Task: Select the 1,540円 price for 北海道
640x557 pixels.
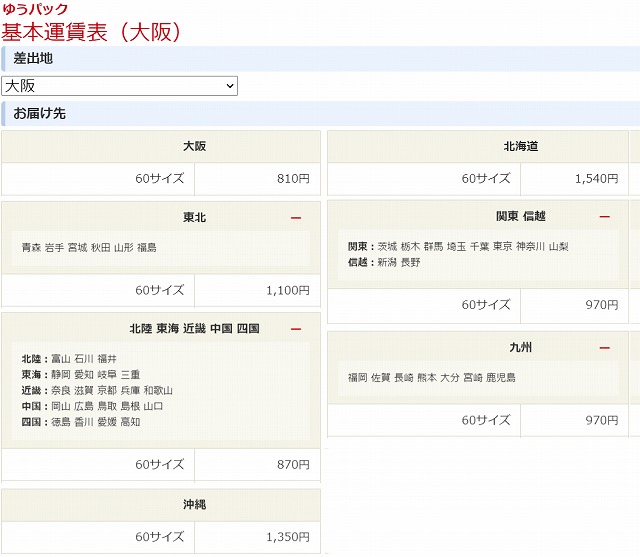Action: coord(597,178)
